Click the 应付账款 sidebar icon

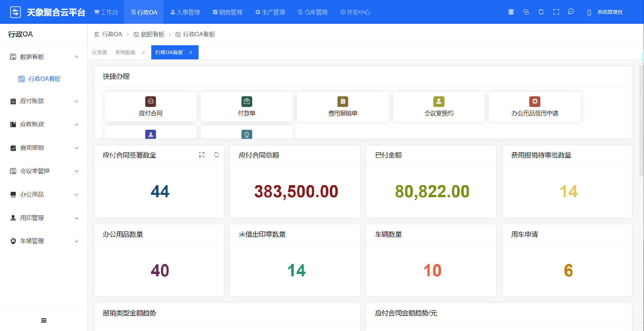tap(13, 101)
